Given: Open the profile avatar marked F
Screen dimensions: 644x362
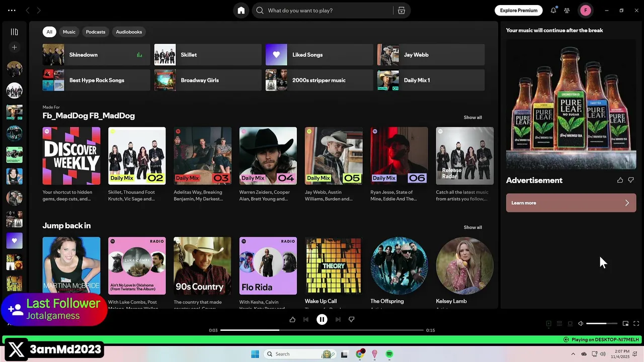Looking at the screenshot, I should click(585, 10).
